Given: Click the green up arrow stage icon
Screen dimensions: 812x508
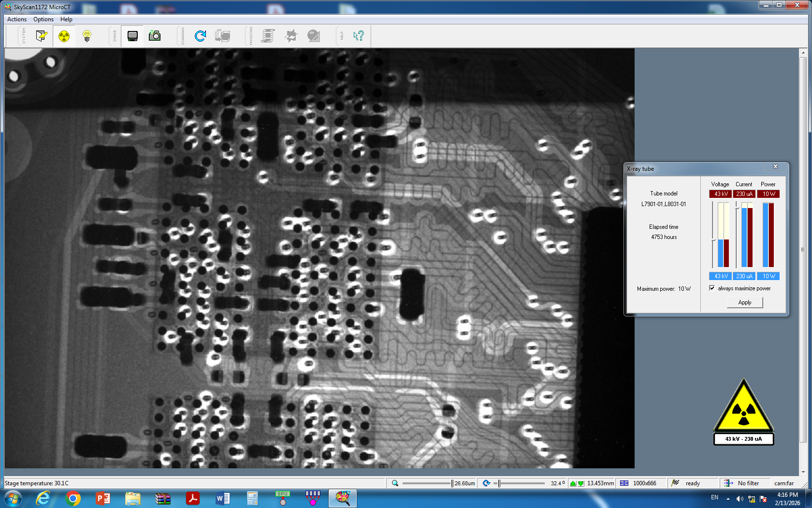Looking at the screenshot, I should coord(573,483).
